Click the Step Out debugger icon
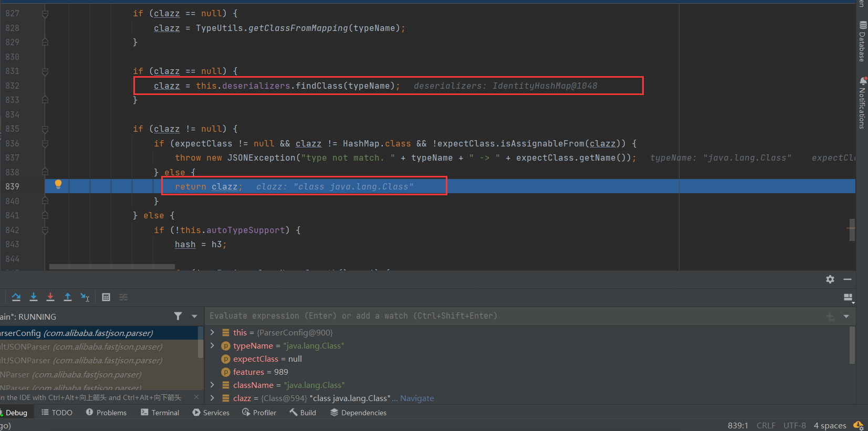 coord(68,297)
